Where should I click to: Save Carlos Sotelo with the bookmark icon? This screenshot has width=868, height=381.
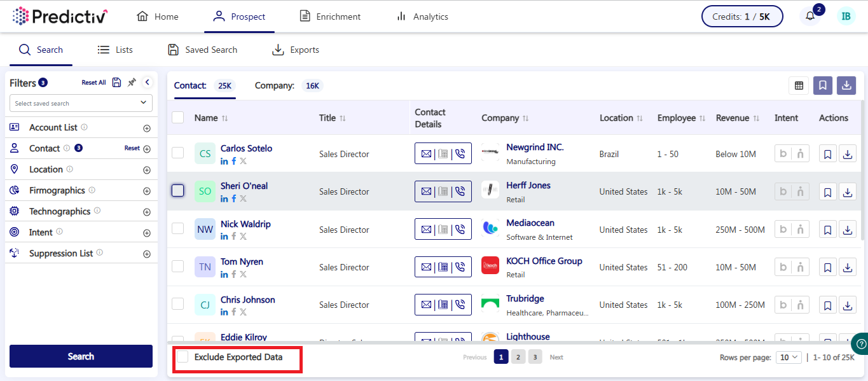pyautogui.click(x=828, y=154)
